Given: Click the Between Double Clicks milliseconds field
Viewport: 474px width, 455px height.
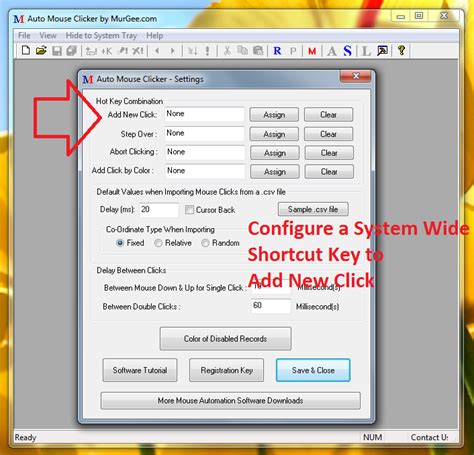Looking at the screenshot, I should tap(271, 306).
